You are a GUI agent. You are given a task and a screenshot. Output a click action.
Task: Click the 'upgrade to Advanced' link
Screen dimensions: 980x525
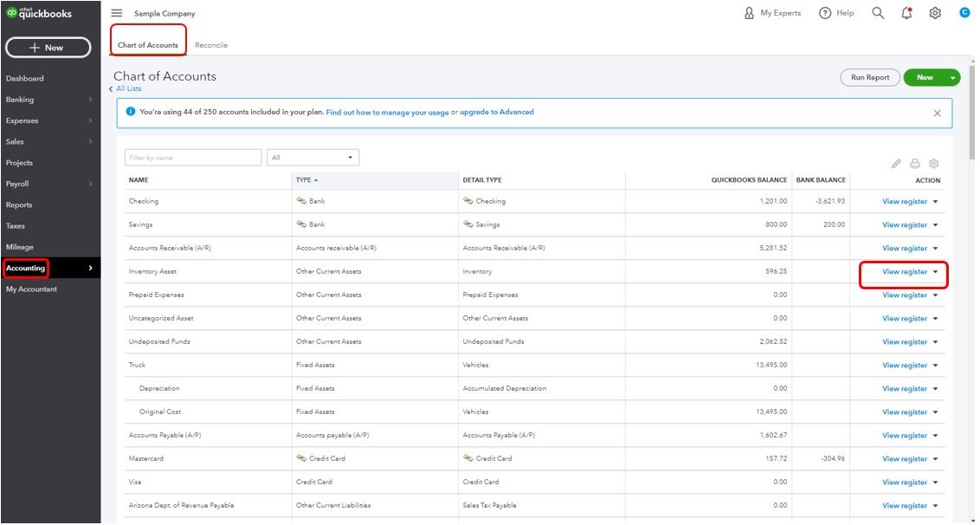pos(497,112)
